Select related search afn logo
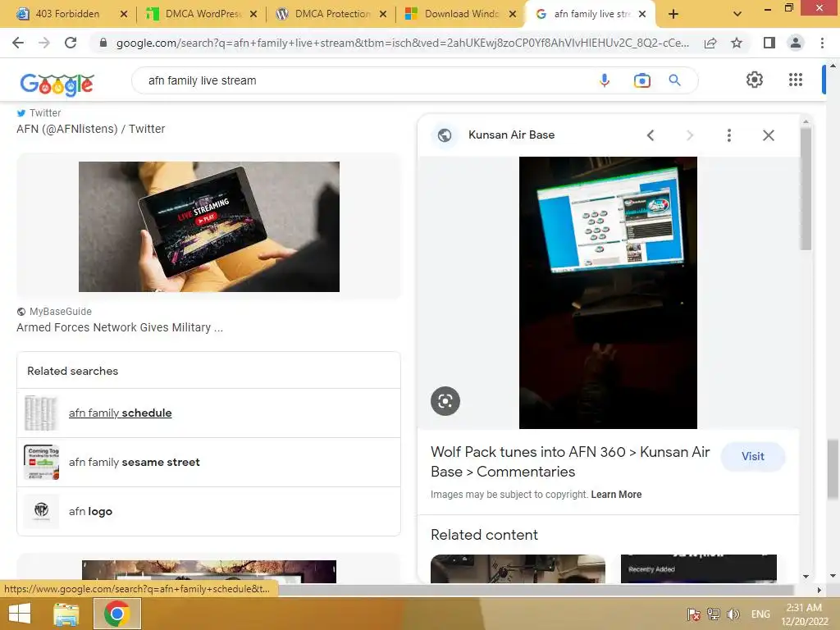 (x=208, y=512)
